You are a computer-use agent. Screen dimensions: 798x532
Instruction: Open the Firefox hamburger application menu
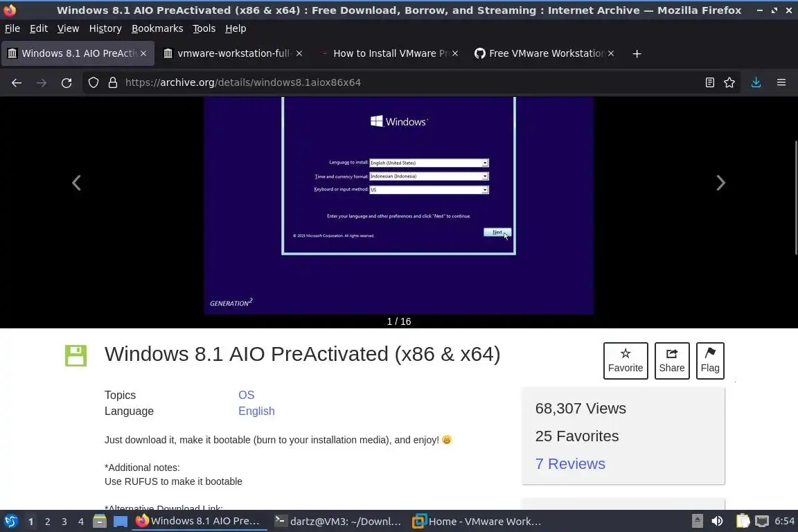point(781,82)
